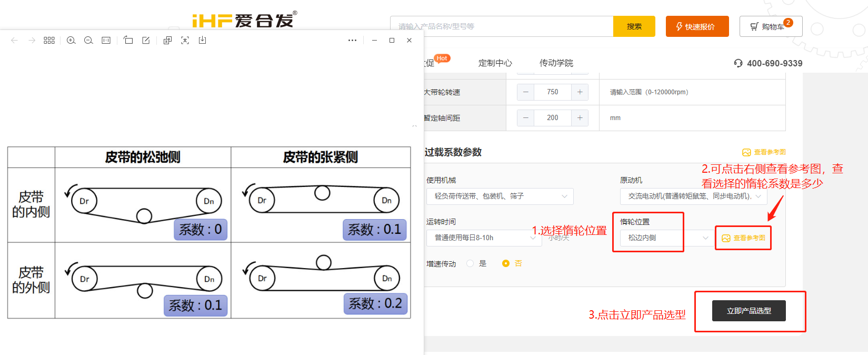Click the text recognition scan icon
The image size is (868, 355).
185,41
